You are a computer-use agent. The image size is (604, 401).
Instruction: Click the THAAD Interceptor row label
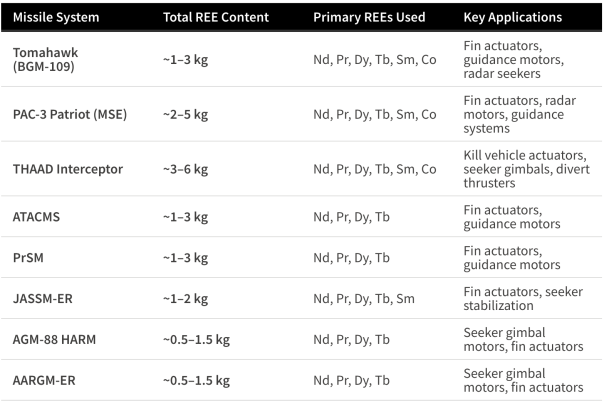[68, 169]
